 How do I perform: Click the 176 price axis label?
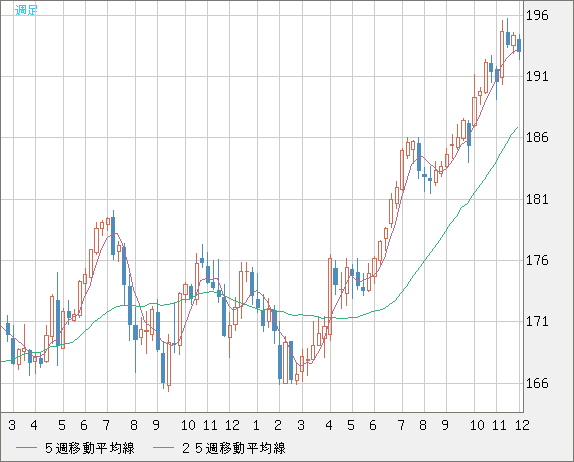click(x=537, y=261)
